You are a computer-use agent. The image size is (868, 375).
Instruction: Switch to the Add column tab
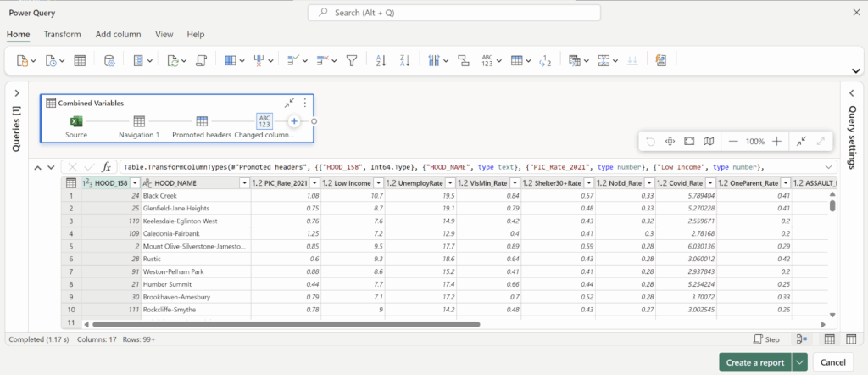(x=118, y=34)
